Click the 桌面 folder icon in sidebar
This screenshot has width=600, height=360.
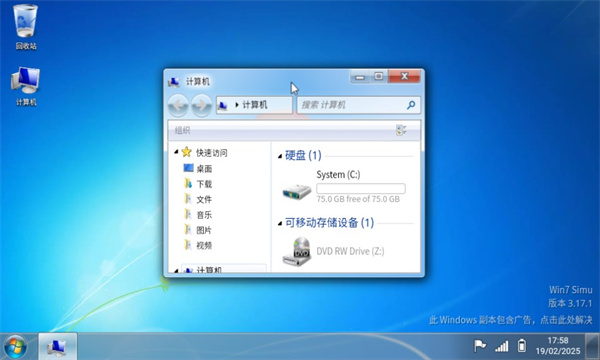point(188,168)
